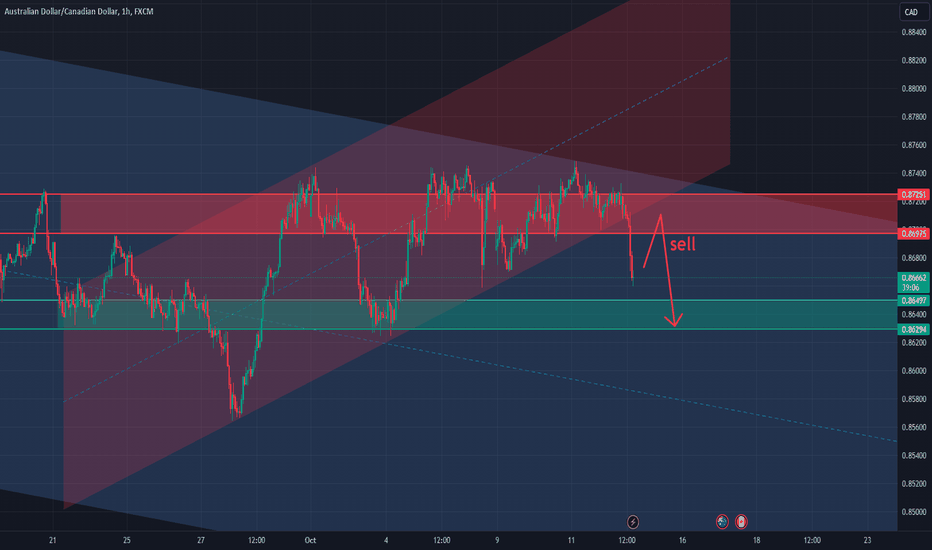Viewport: 932px width, 550px height.
Task: Click the 0.85600 price axis tick
Action: (x=914, y=427)
